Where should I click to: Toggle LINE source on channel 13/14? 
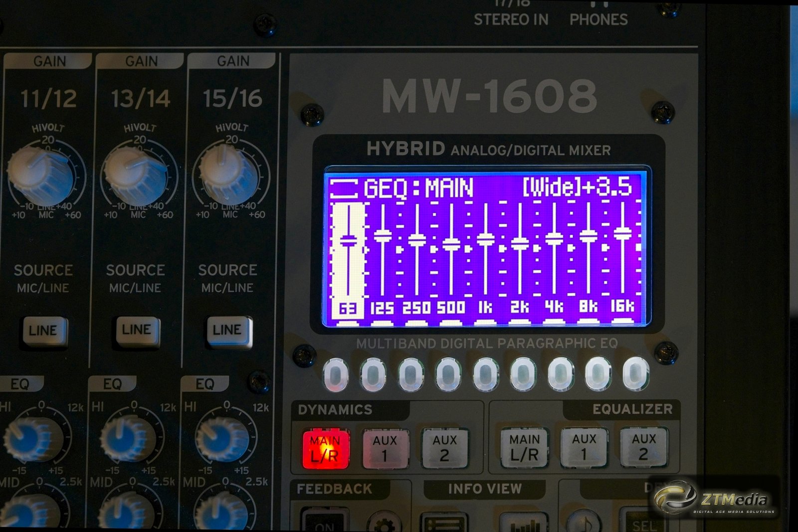137,330
